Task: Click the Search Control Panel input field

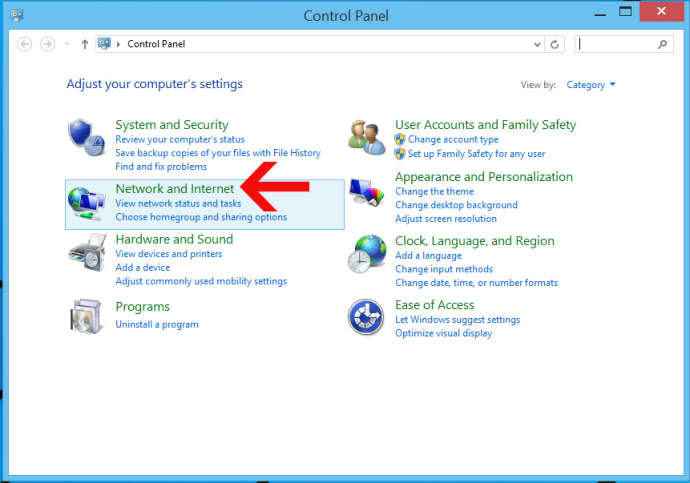Action: tap(615, 44)
